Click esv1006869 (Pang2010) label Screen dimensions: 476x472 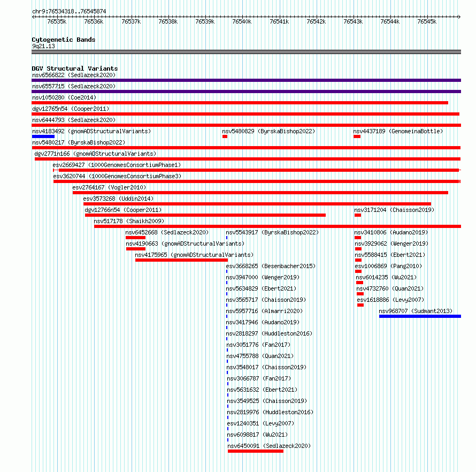click(389, 266)
